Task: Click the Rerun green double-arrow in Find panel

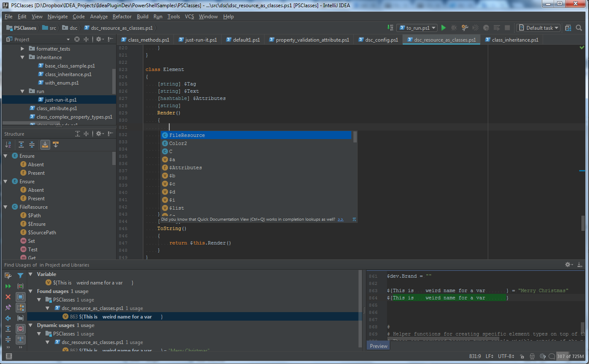Action: coord(8,286)
